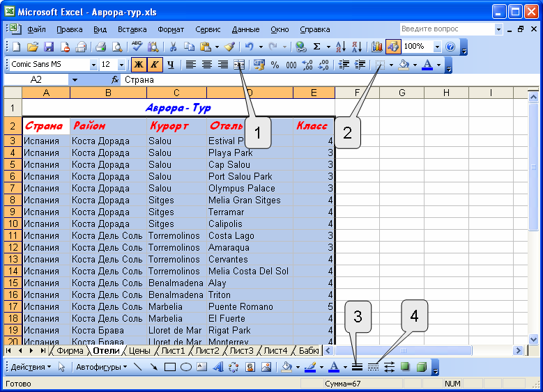
Task: Center text in cells
Action: 207,64
